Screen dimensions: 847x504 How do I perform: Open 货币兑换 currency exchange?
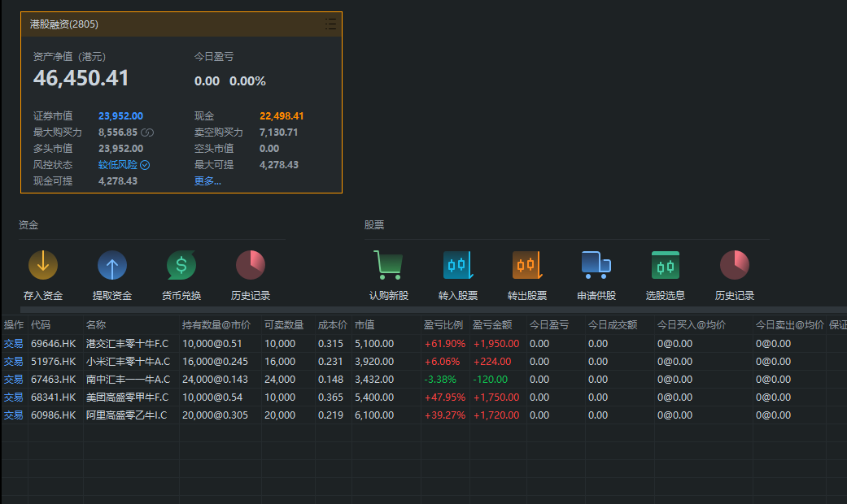click(181, 265)
